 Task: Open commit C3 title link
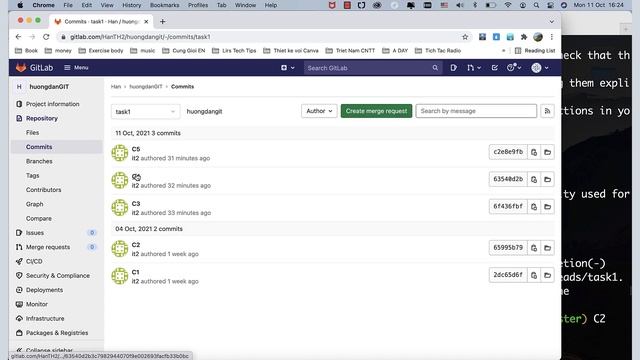click(136, 204)
